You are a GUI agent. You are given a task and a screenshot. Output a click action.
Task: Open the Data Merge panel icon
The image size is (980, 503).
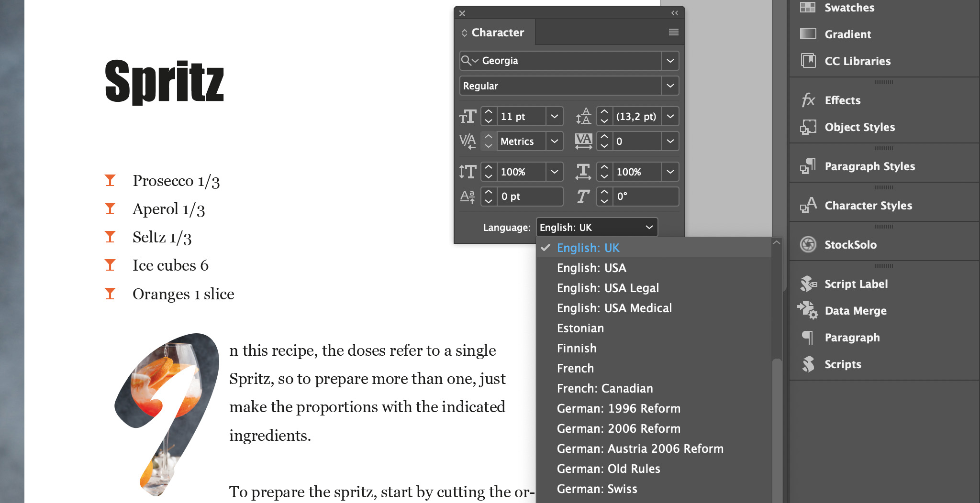click(x=808, y=310)
